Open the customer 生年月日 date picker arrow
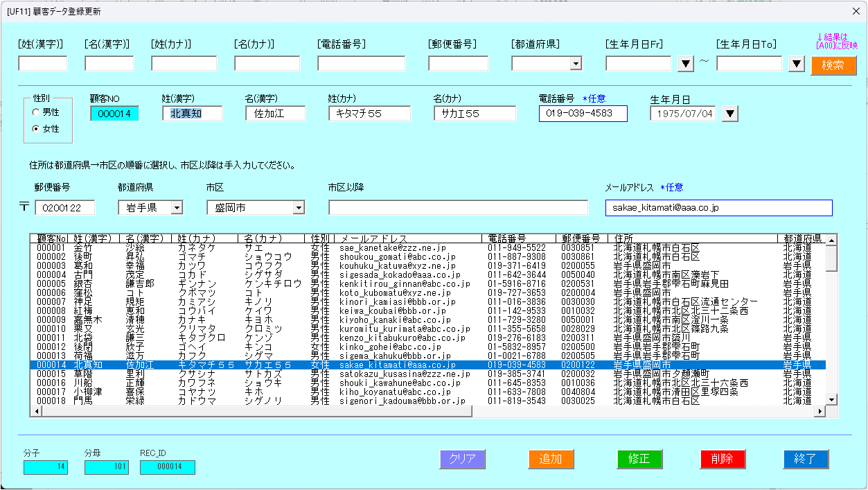This screenshot has width=868, height=490. point(730,114)
